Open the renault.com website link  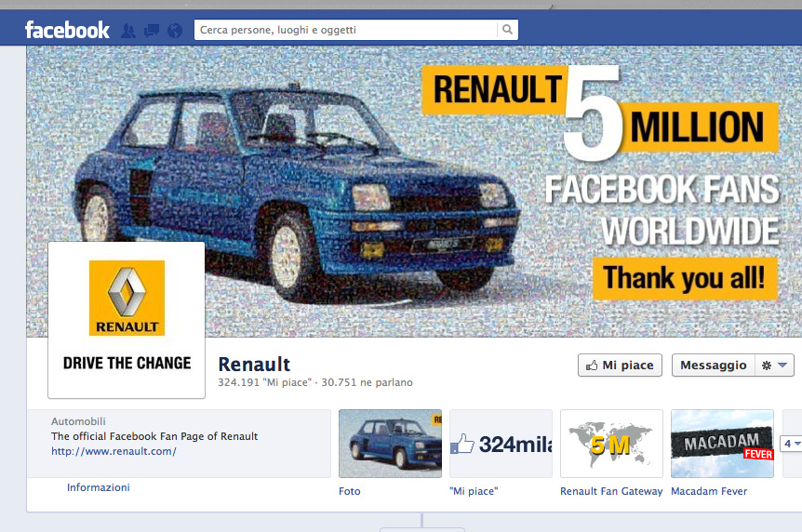(114, 451)
